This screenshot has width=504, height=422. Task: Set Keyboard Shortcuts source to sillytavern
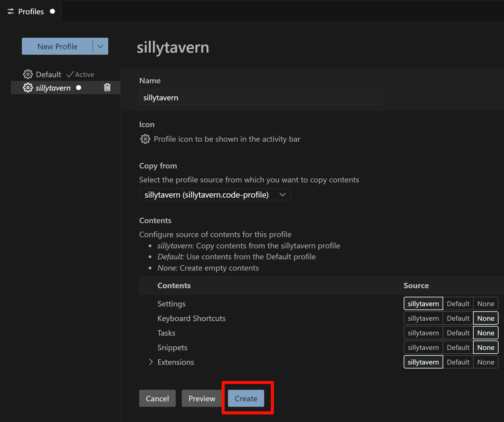click(x=423, y=318)
